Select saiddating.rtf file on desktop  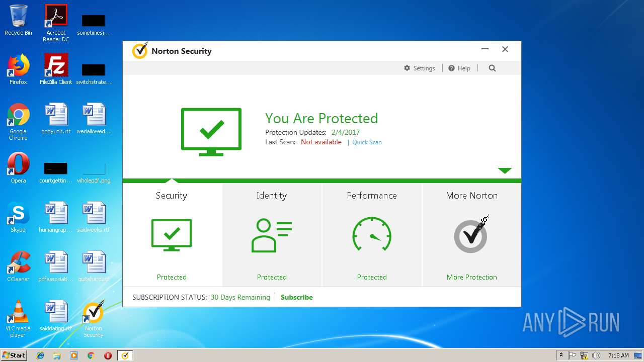point(56,316)
